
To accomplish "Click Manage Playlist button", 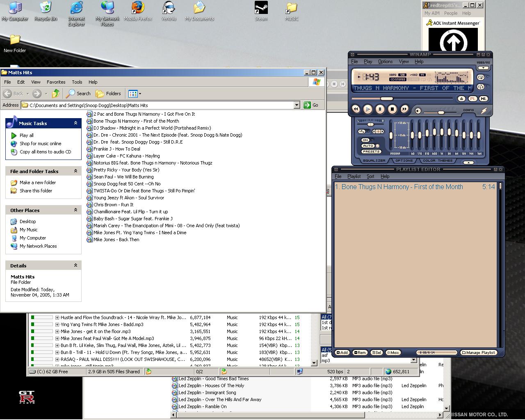I will tap(479, 352).
